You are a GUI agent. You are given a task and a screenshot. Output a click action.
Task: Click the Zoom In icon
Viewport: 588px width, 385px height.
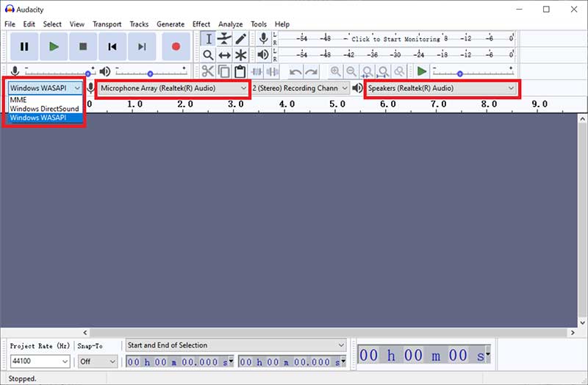[x=335, y=71]
